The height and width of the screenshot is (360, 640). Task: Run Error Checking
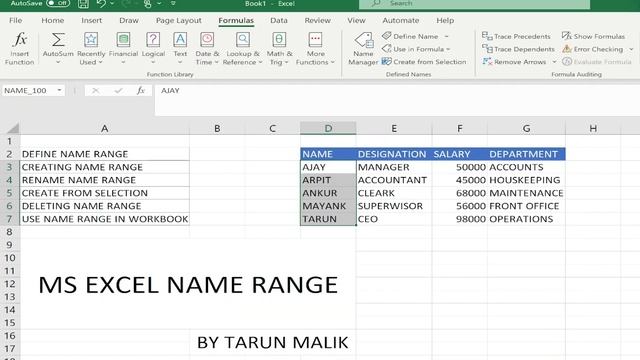[x=593, y=49]
